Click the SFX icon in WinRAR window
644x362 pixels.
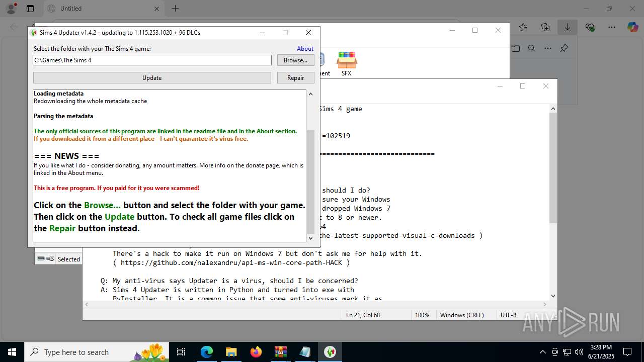347,64
